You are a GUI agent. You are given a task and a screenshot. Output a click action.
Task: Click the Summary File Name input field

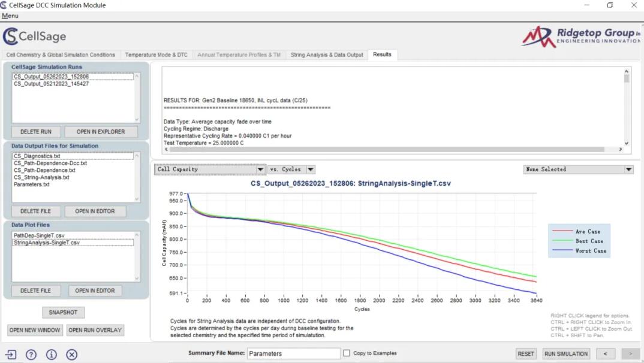click(x=293, y=353)
